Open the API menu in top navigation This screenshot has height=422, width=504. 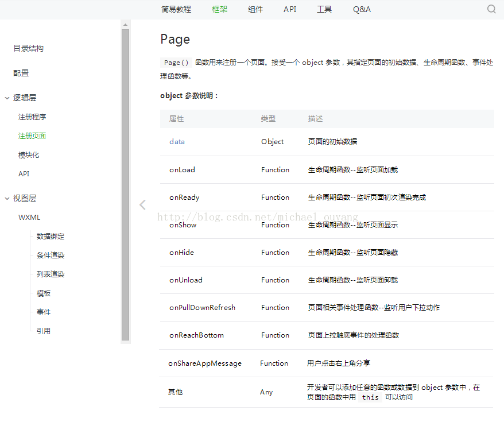click(x=289, y=9)
